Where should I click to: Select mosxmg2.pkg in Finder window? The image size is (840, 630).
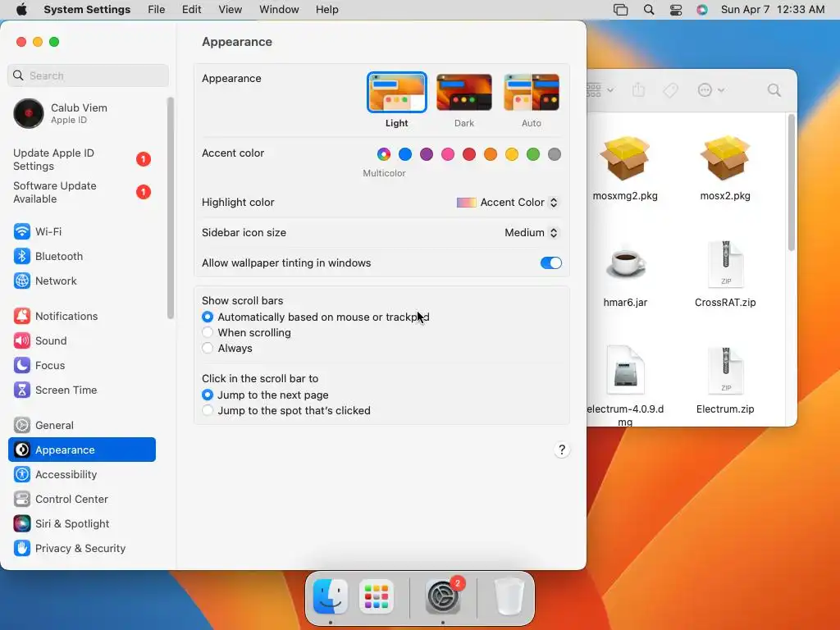[625, 168]
